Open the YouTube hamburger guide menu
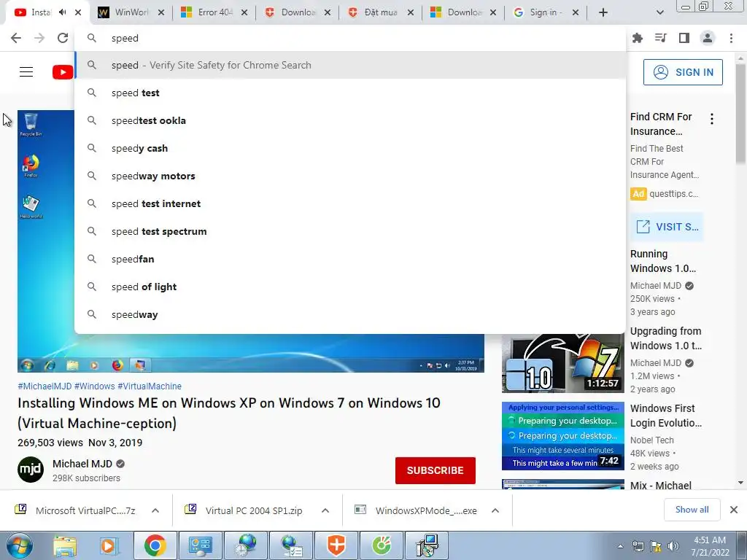This screenshot has height=560, width=747. (x=26, y=72)
